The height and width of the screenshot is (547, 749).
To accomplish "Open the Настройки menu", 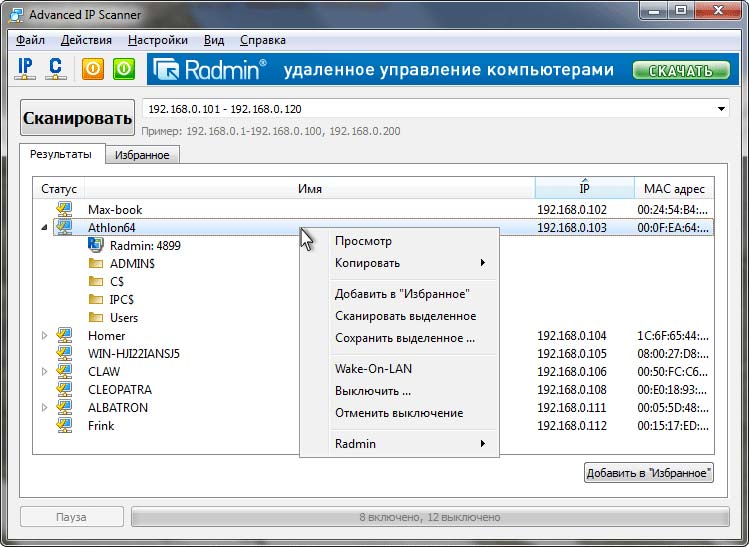I will [158, 40].
